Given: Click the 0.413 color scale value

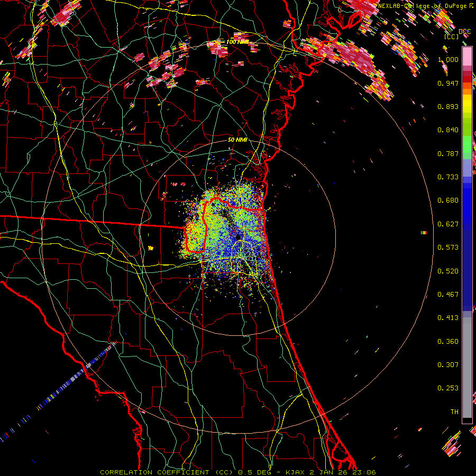Looking at the screenshot, I should coord(448,318).
